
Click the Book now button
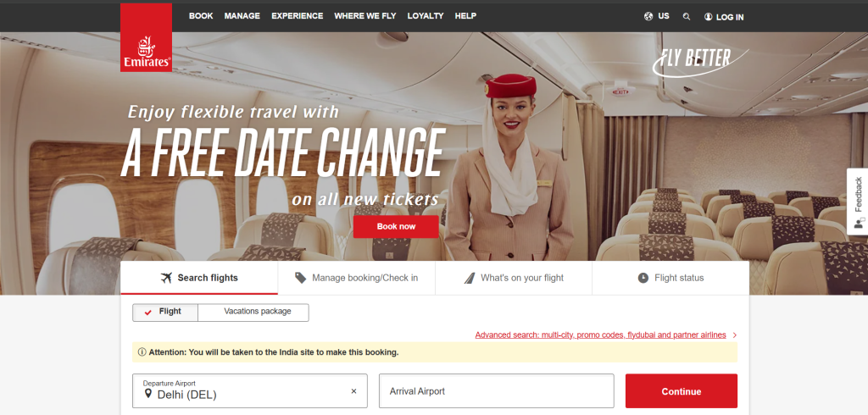click(x=396, y=226)
